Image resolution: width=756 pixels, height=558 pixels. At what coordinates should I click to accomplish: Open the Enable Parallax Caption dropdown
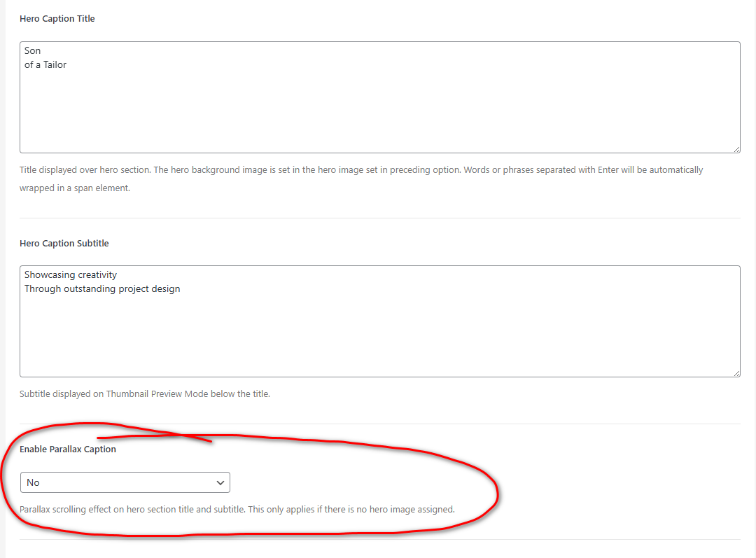(x=125, y=482)
